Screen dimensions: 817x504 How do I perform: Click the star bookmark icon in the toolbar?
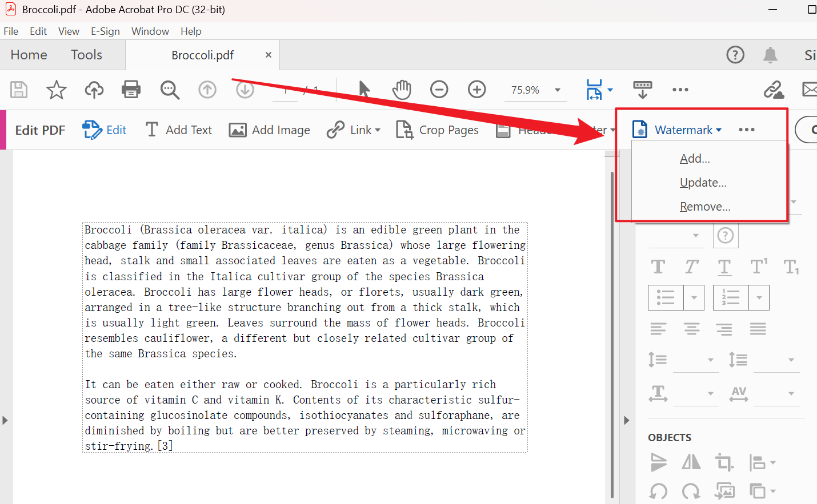[56, 90]
